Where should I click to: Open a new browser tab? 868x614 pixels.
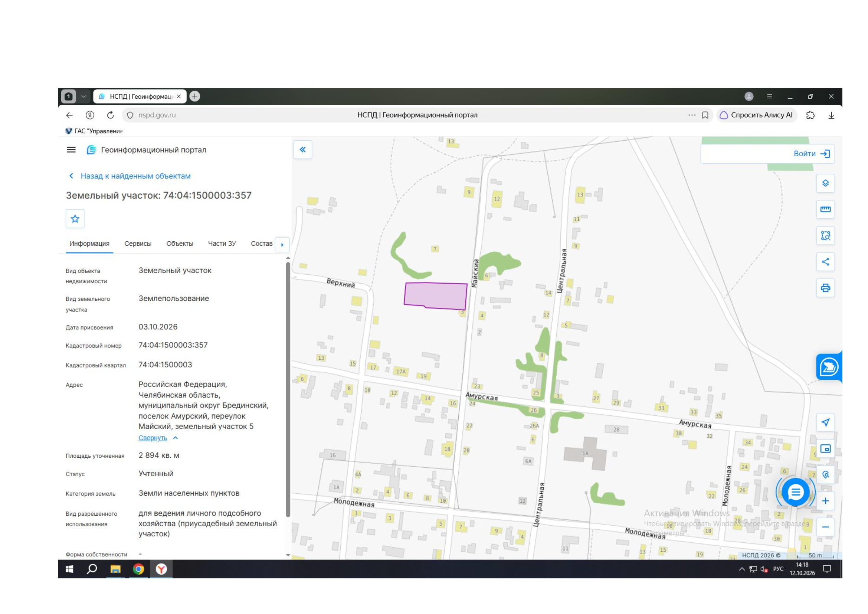point(195,97)
